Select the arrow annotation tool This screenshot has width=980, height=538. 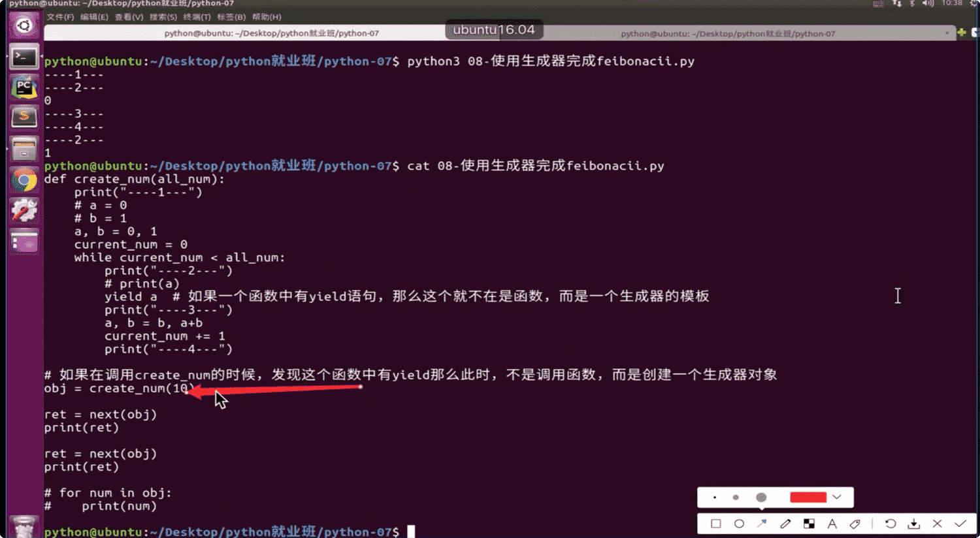coord(762,524)
